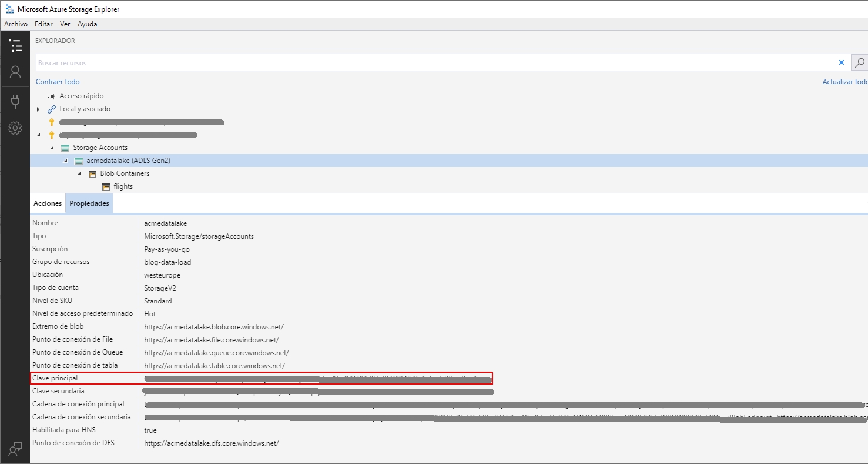This screenshot has height=464, width=868.
Task: Open Account Management via the person icon
Action: (x=15, y=72)
